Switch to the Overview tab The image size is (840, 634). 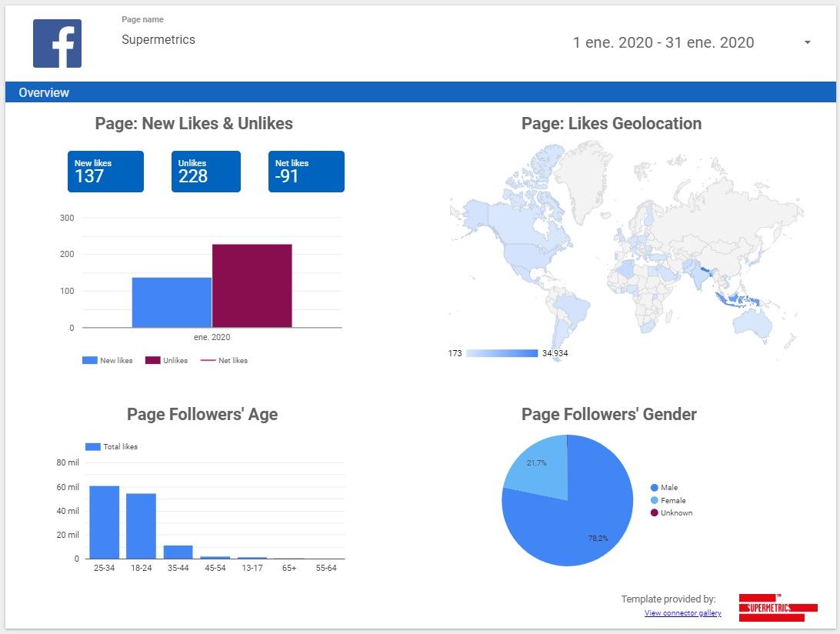pyautogui.click(x=44, y=92)
